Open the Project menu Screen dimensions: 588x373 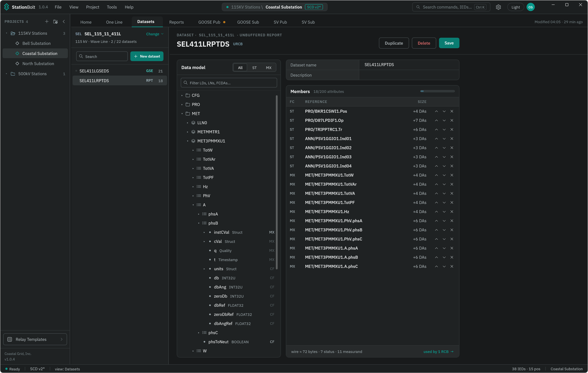click(93, 7)
